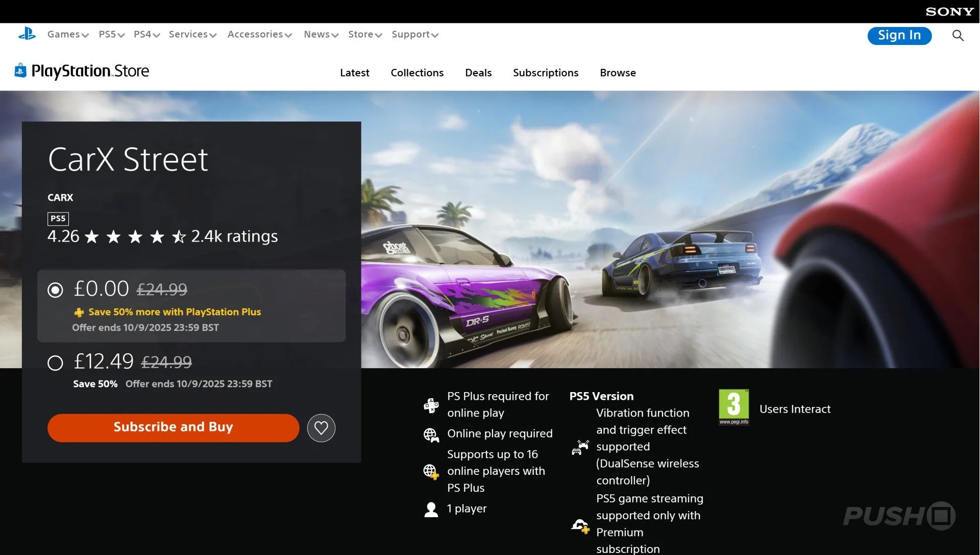Viewport: 980px width, 555px height.
Task: Open the Accessories dropdown
Action: click(259, 34)
